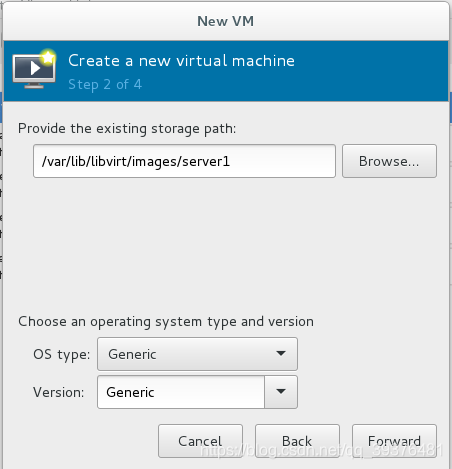
Task: Click the storage path input field
Action: click(184, 161)
